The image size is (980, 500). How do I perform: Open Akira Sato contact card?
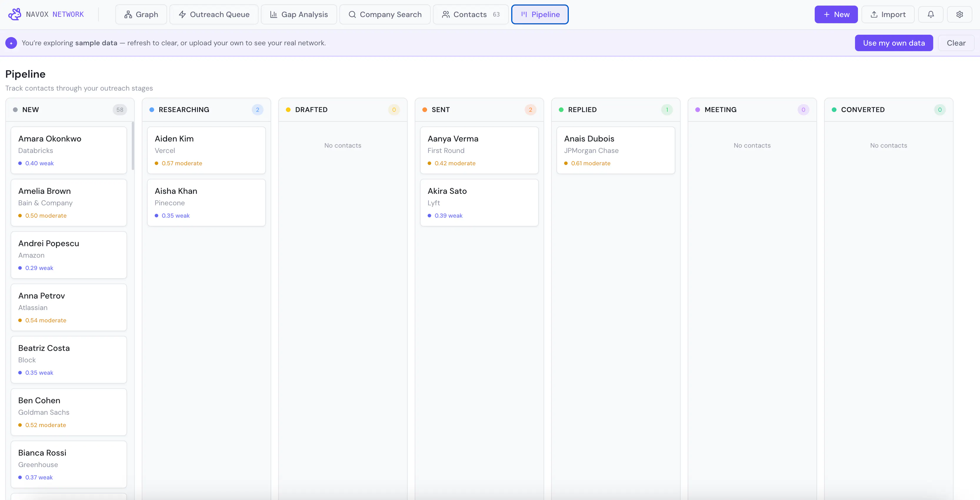[x=479, y=203]
